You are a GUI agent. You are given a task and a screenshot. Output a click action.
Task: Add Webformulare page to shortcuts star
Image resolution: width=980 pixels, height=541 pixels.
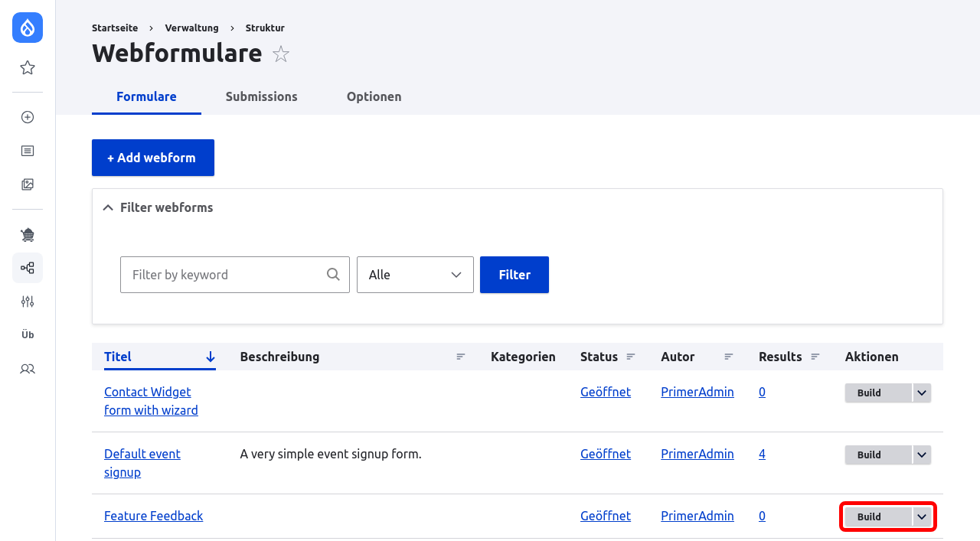281,54
